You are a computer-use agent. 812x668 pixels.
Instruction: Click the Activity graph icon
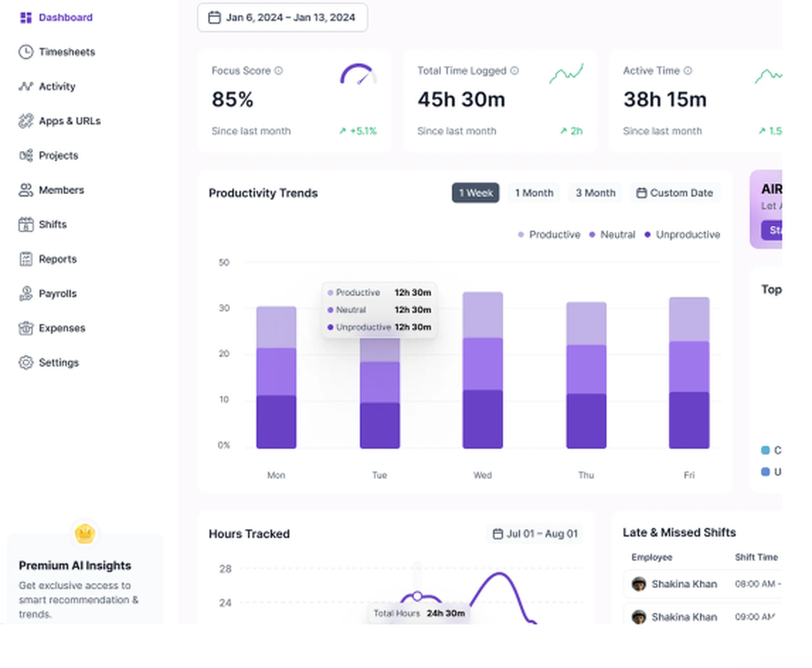tap(26, 87)
